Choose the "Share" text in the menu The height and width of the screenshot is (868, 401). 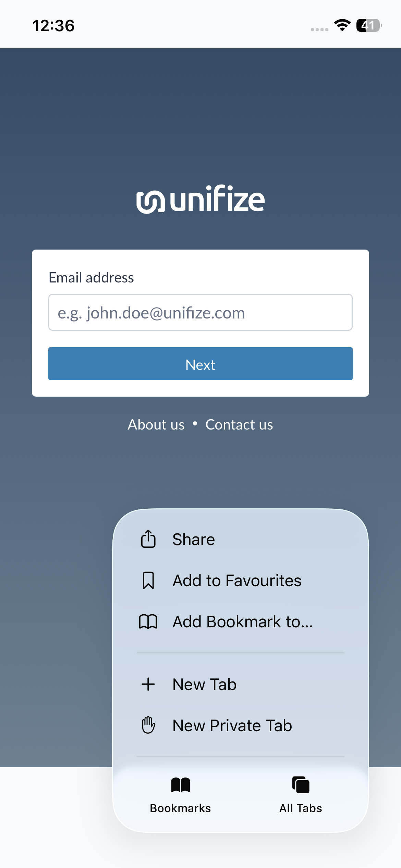point(194,539)
